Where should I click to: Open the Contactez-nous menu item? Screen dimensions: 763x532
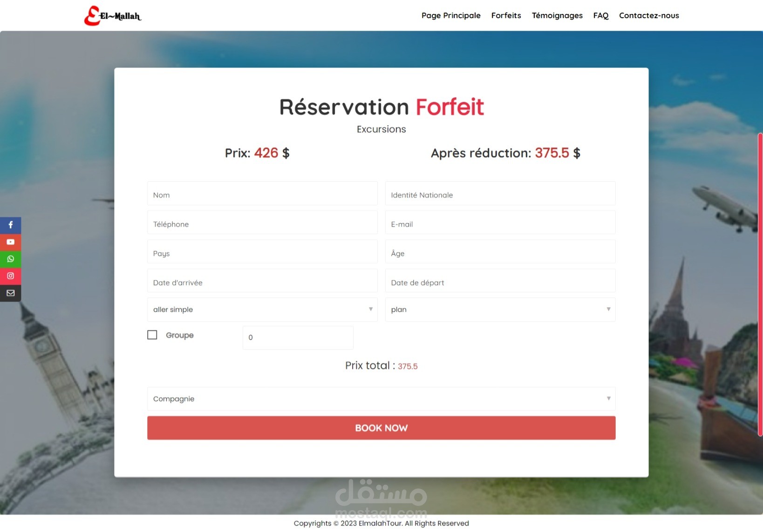coord(649,15)
